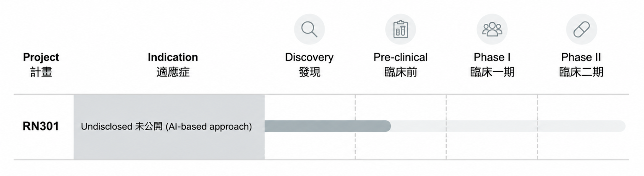Click the filled dark part of progress bar
This screenshot has height=176, width=644.
coord(327,126)
